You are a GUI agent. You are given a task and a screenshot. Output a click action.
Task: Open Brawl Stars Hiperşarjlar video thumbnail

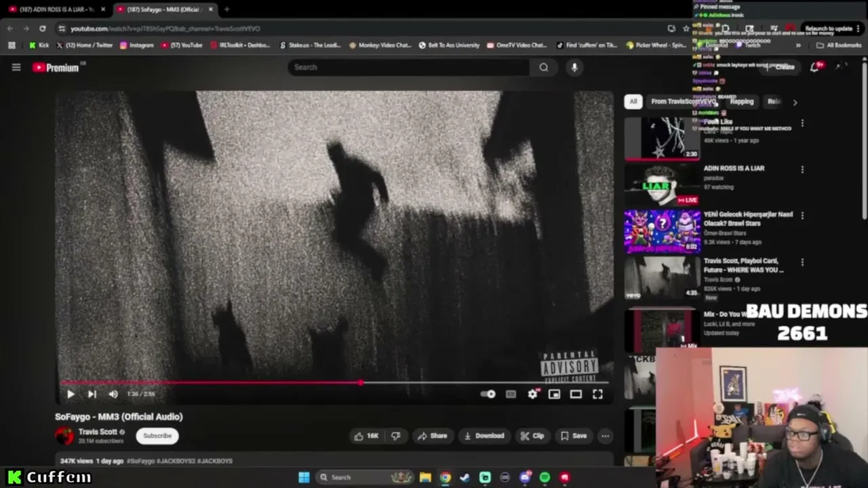click(x=662, y=231)
